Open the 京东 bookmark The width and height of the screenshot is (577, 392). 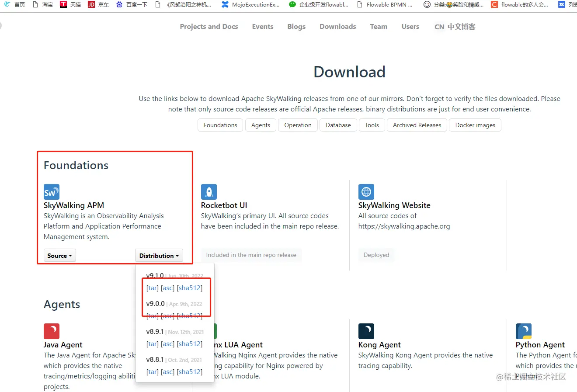[x=98, y=4]
